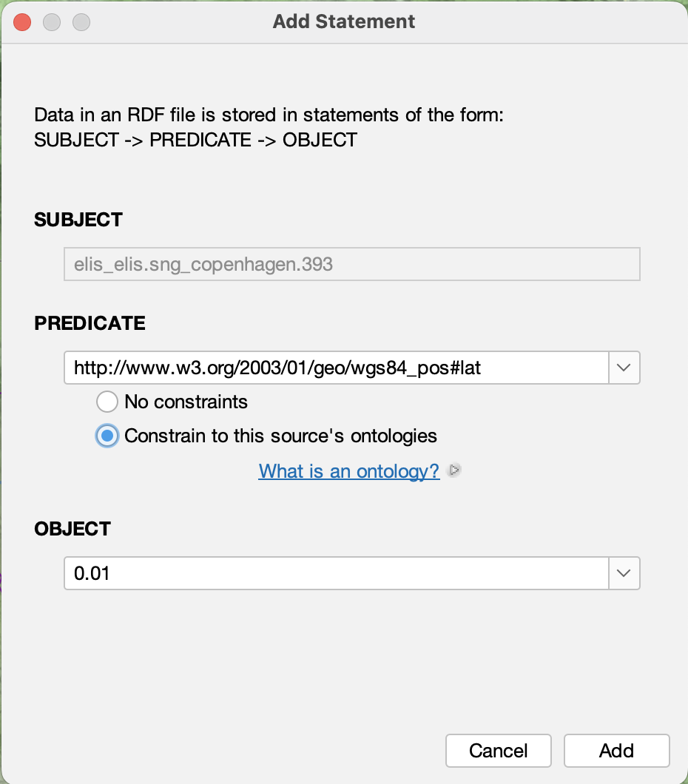688x784 pixels.
Task: Expand the Predicate dropdown arrow
Action: click(624, 368)
